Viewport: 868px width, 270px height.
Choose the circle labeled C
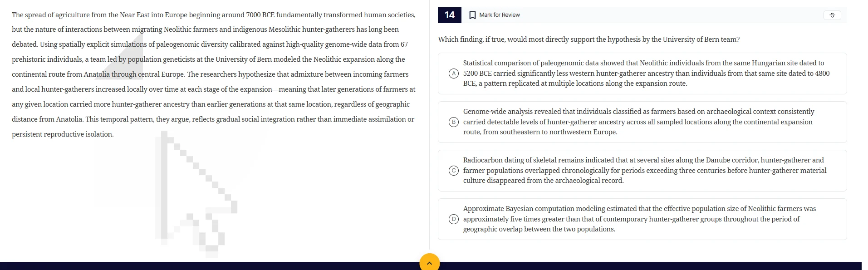(453, 171)
